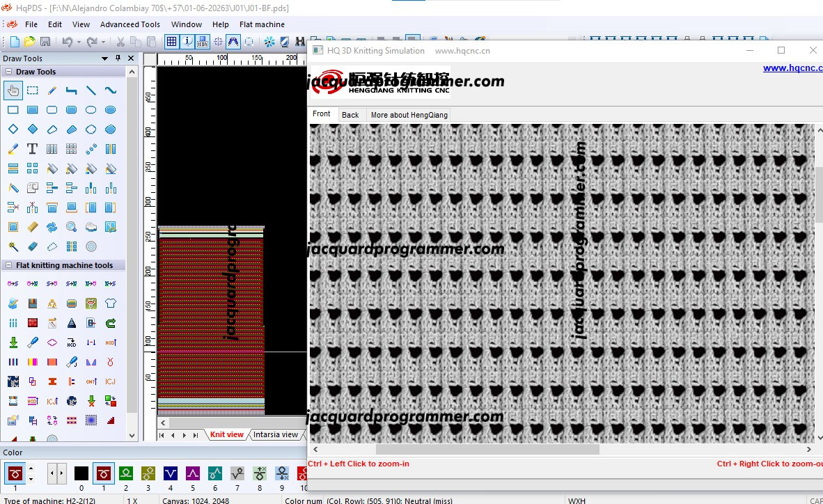823x504 pixels.
Task: Toggle the grid display toolbar button
Action: coord(172,42)
